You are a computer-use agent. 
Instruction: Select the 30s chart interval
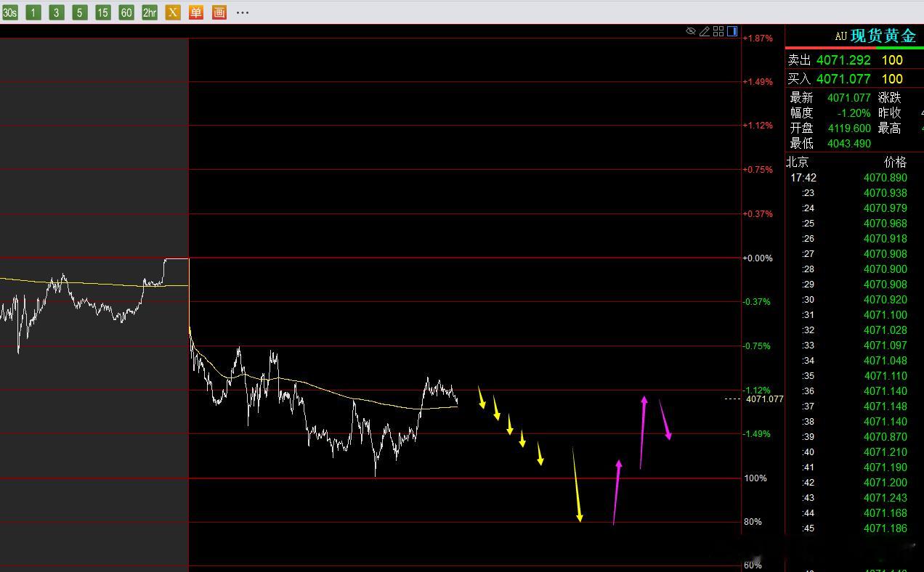click(10, 12)
